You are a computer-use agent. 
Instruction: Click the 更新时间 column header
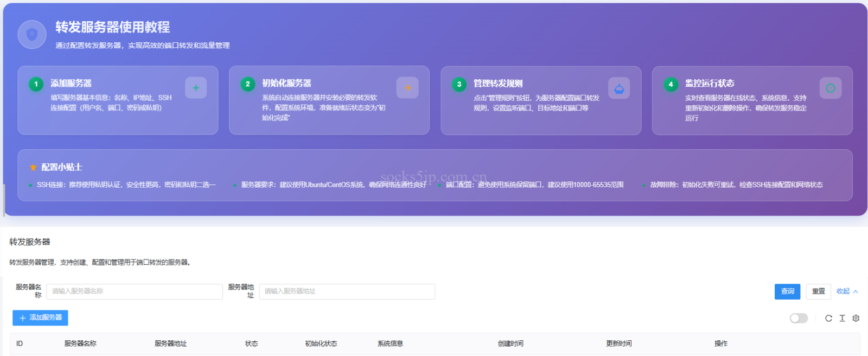(619, 344)
